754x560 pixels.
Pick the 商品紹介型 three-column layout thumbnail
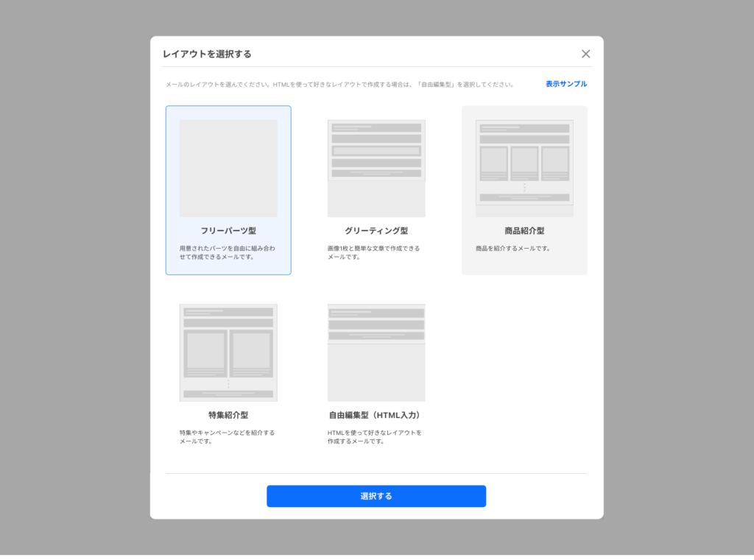(524, 168)
